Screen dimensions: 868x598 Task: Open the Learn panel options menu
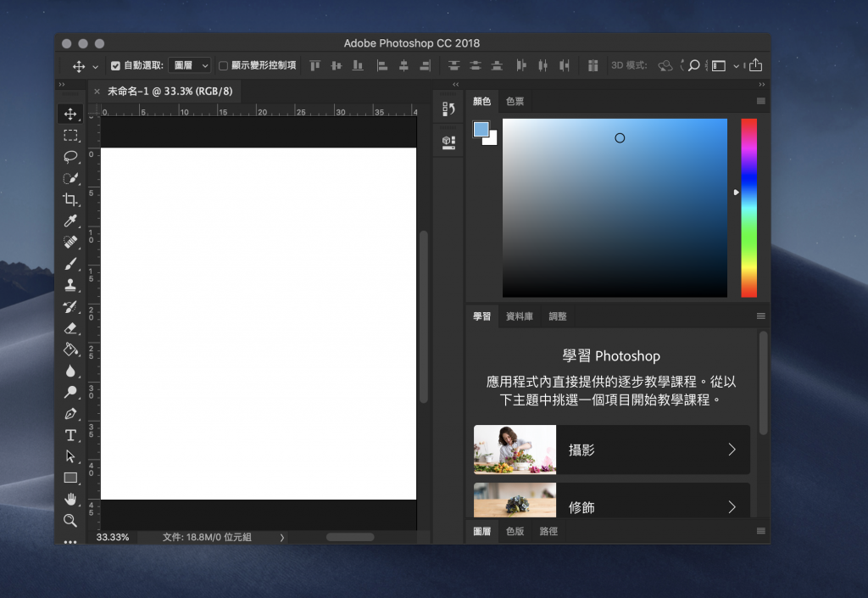[761, 316]
